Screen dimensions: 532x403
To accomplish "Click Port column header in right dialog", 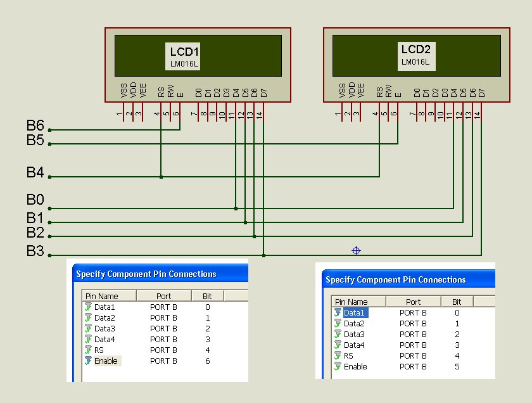I will tap(413, 302).
